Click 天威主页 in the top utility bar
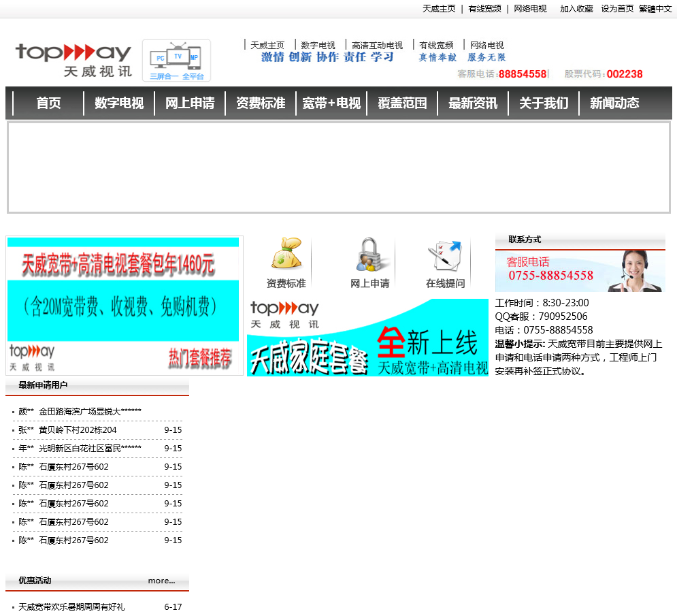 439,9
